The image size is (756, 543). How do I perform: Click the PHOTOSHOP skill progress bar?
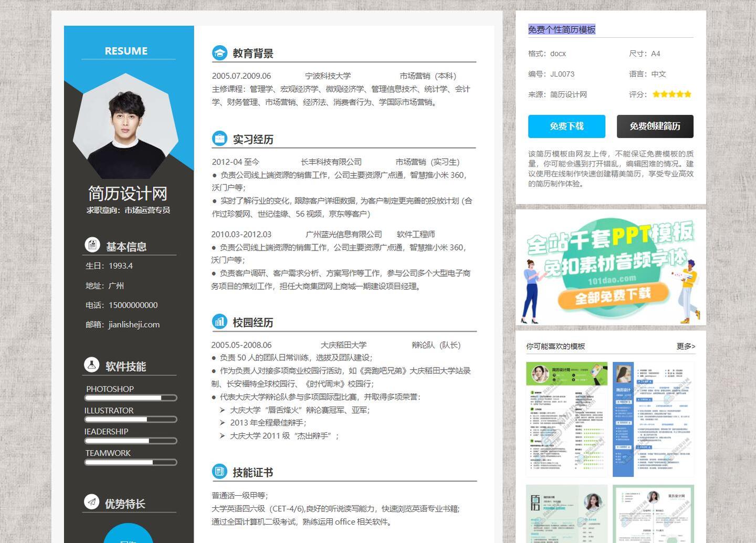[x=131, y=398]
